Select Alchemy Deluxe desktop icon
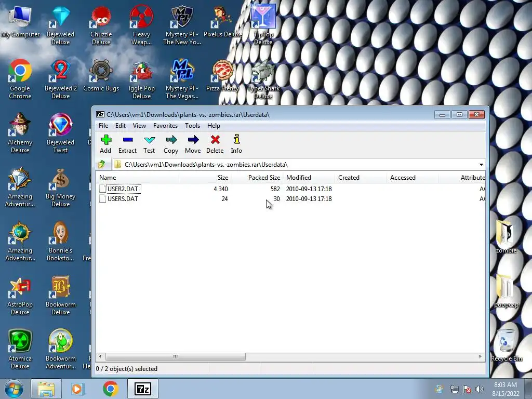The width and height of the screenshot is (532, 399). click(x=20, y=134)
